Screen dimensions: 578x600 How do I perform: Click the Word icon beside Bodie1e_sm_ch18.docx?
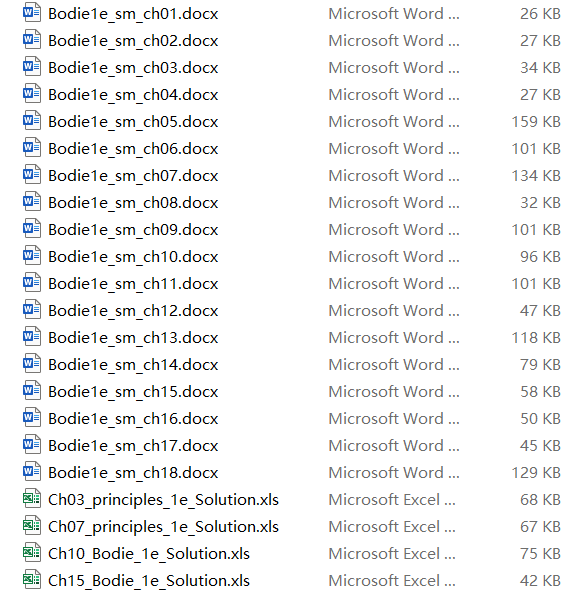point(32,471)
